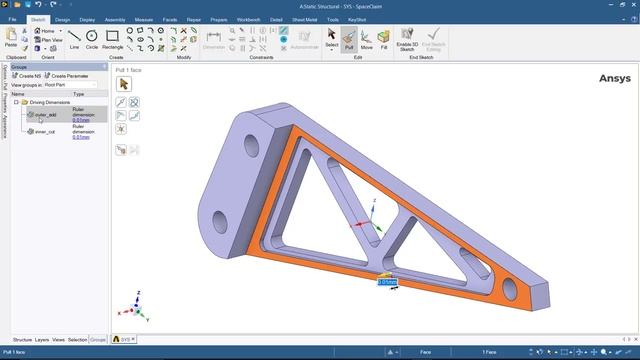Click the Dimension constraint tool
Viewport: 640px width, 360px height.
pos(213,40)
